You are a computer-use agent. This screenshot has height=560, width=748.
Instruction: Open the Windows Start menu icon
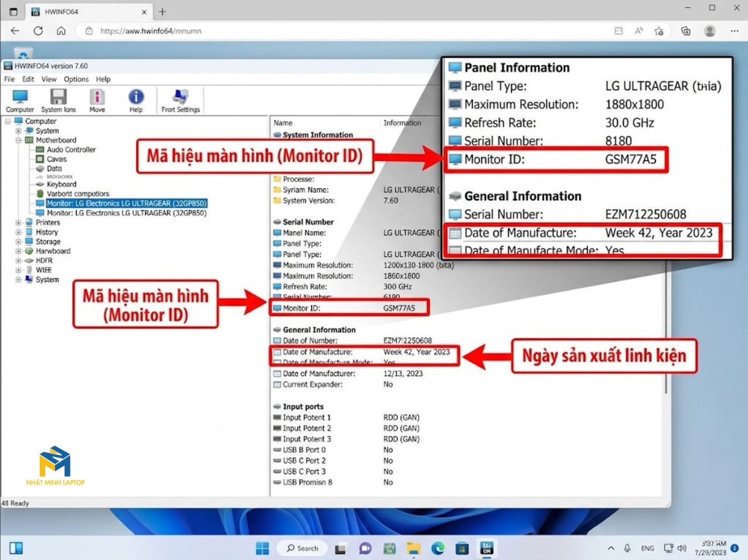[262, 548]
